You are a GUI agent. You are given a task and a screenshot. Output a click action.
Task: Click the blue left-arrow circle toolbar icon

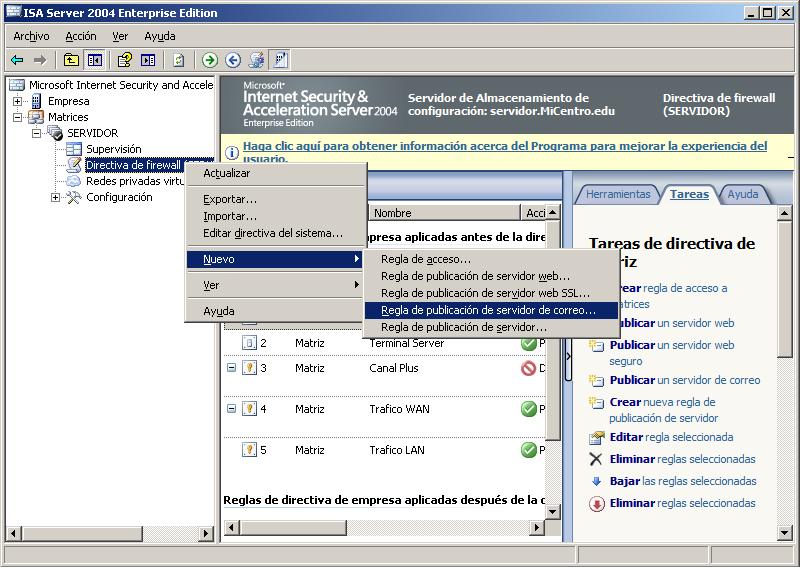coord(233,60)
